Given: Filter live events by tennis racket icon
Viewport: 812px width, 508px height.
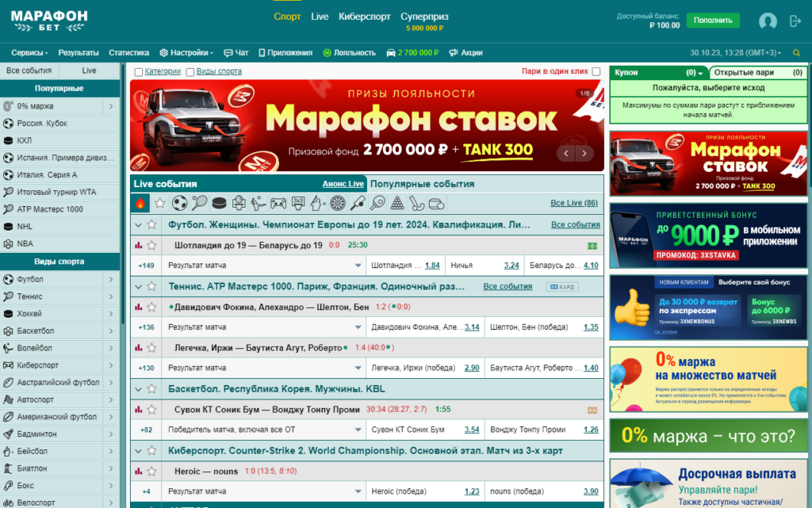Looking at the screenshot, I should 199,204.
